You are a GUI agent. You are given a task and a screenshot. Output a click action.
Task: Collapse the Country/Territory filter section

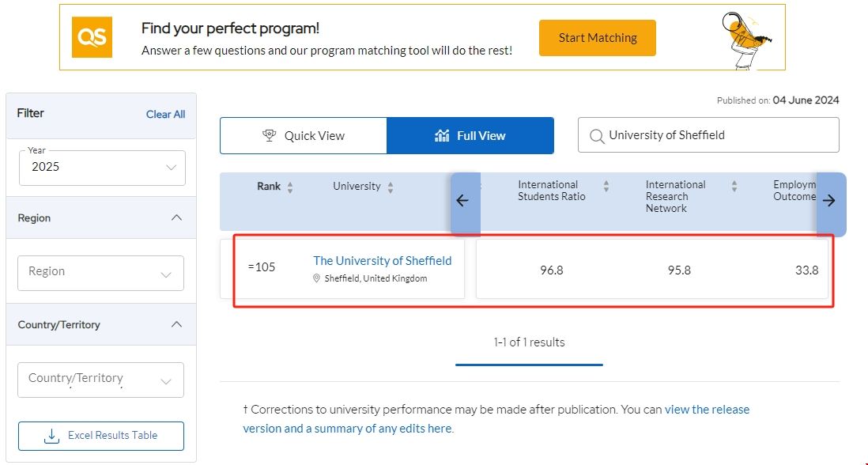coord(176,324)
